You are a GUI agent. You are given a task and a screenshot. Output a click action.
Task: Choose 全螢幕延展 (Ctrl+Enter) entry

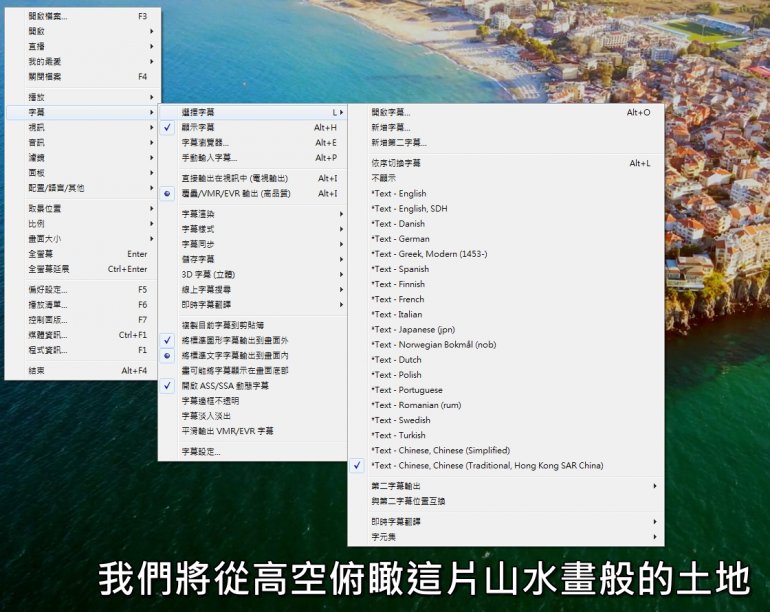(82, 269)
